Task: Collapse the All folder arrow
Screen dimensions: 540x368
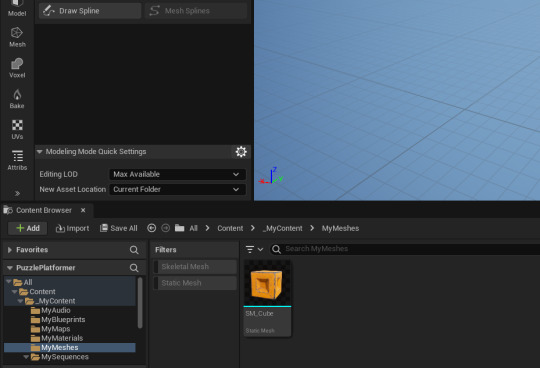Action: 9,282
